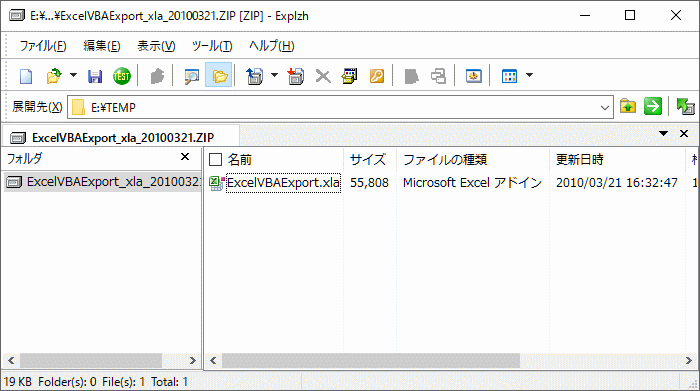The width and height of the screenshot is (700, 391).
Task: Click the status bar 19 KB text
Action: 18,382
